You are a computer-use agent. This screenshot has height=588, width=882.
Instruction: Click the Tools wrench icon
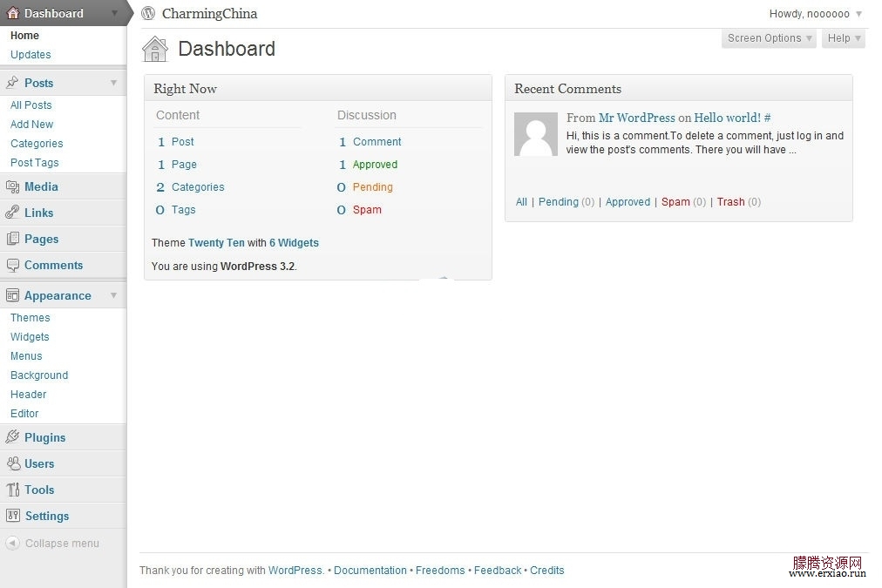coord(12,490)
